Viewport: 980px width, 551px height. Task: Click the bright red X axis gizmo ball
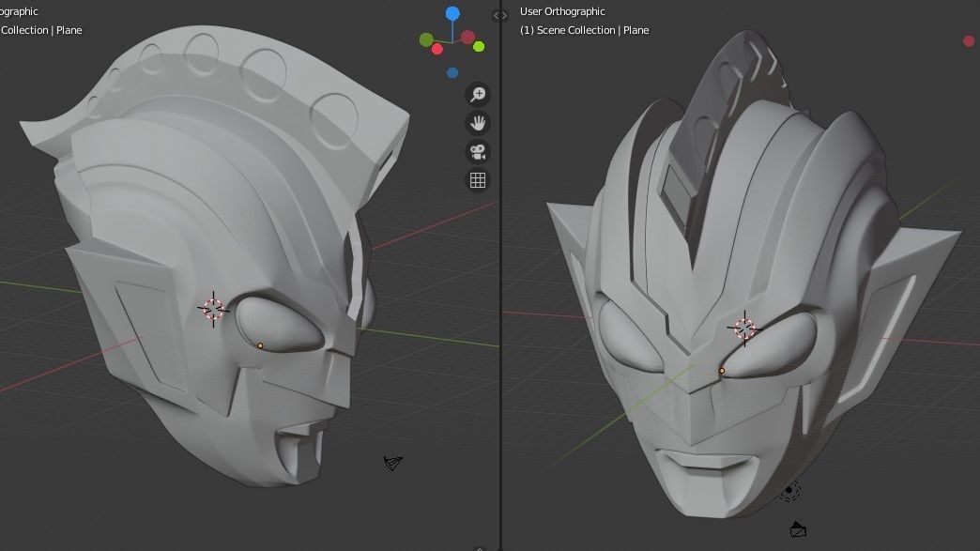click(x=437, y=49)
